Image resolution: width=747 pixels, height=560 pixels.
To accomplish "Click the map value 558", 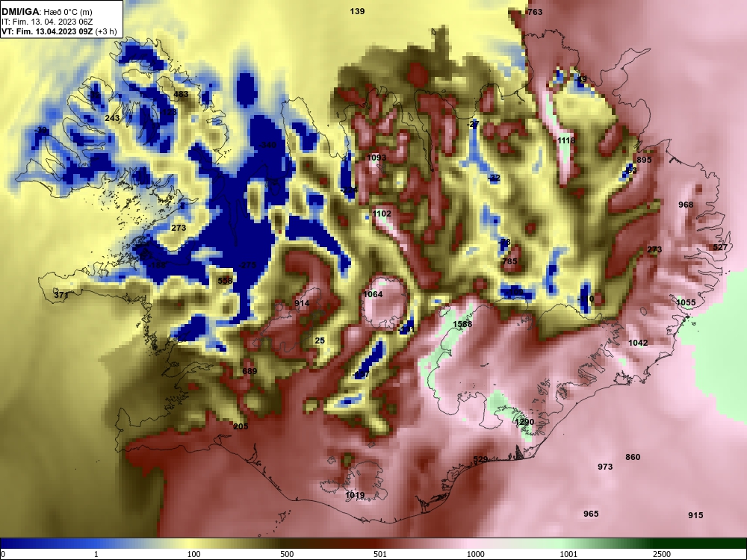I will pyautogui.click(x=225, y=281).
